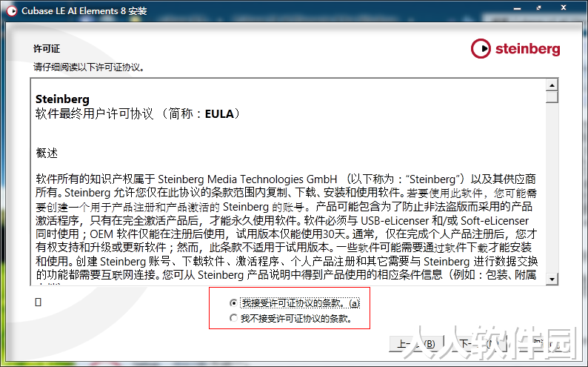Click the license scrollbar up arrow
Viewport: 588px width, 367px height.
tap(552, 85)
